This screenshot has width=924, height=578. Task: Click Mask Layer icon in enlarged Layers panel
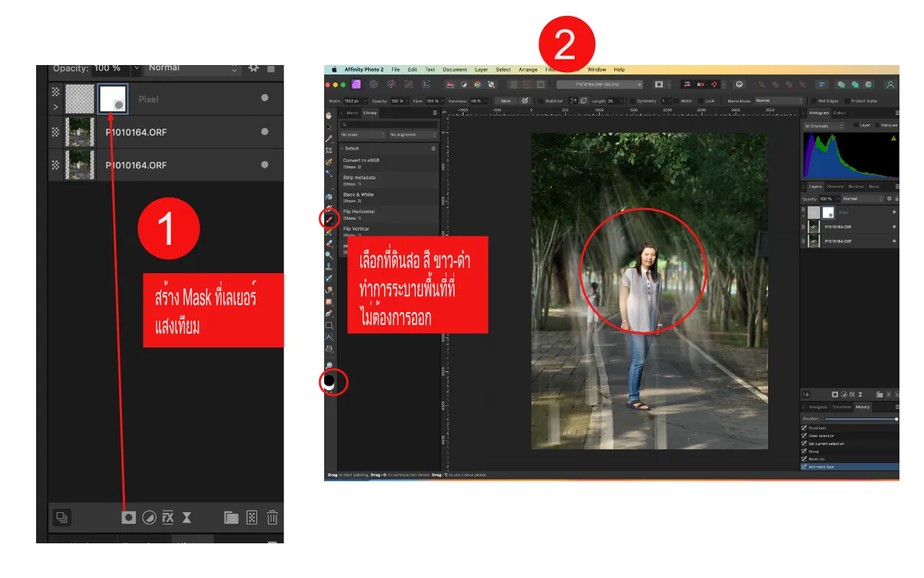pos(128,517)
